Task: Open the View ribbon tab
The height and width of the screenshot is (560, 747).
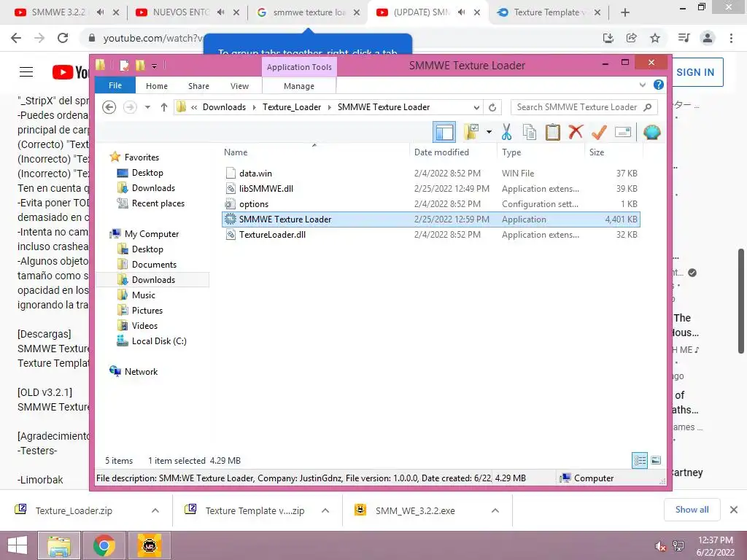Action: [x=239, y=86]
